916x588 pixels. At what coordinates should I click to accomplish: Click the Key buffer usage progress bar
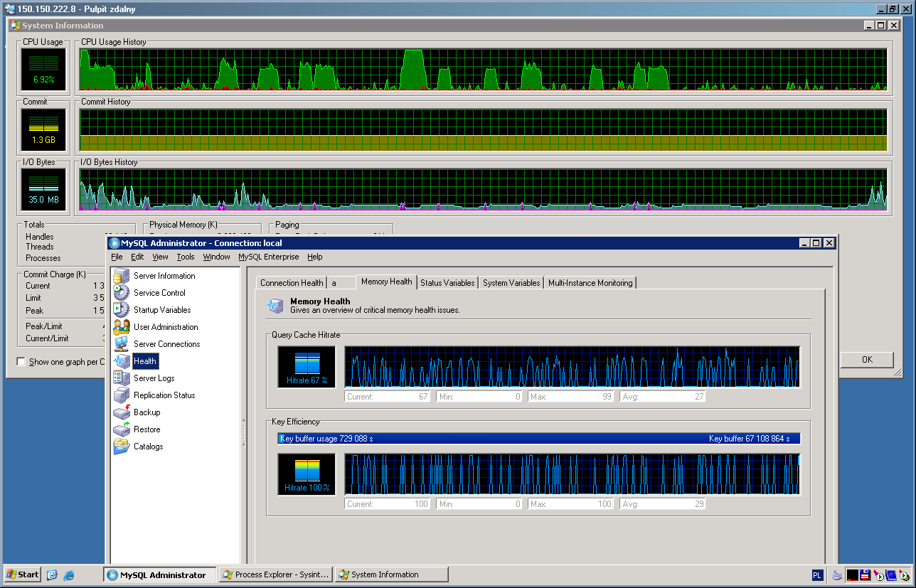point(539,439)
